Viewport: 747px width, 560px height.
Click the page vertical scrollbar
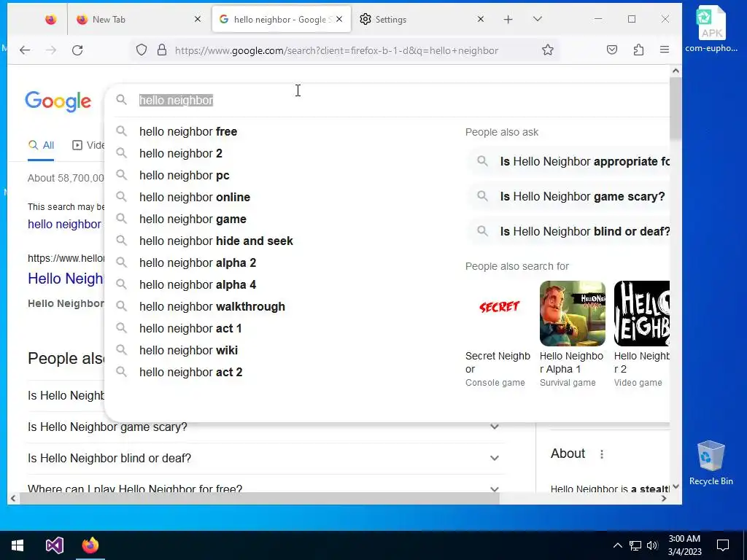(675, 109)
